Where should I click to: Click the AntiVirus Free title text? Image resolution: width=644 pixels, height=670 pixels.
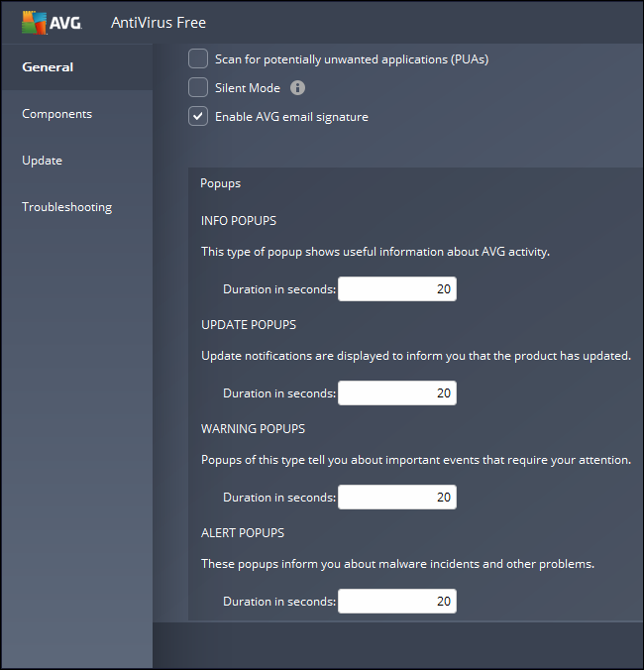coord(159,23)
